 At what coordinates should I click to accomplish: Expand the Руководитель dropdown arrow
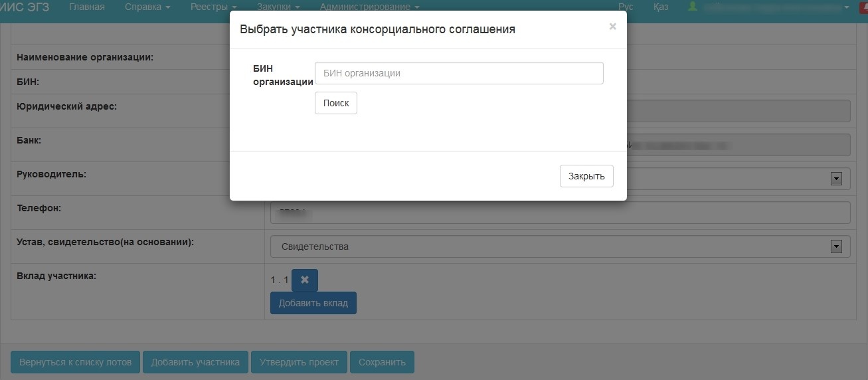pos(836,179)
